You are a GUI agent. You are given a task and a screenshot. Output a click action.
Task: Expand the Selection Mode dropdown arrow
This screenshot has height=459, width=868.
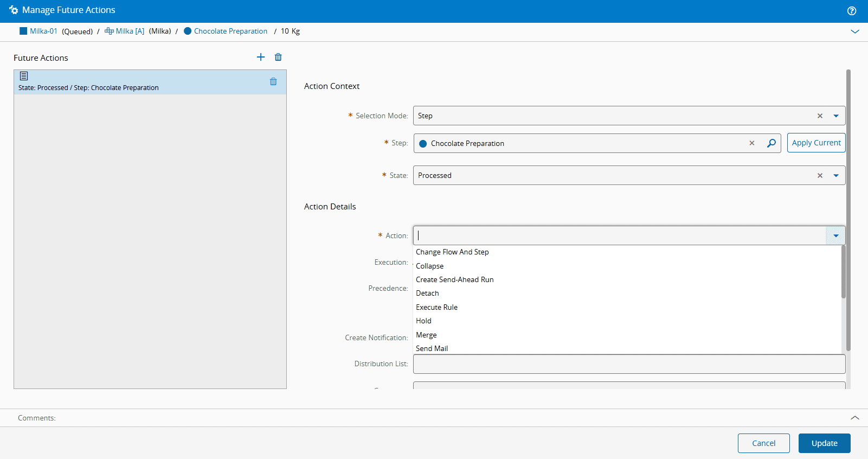click(836, 116)
